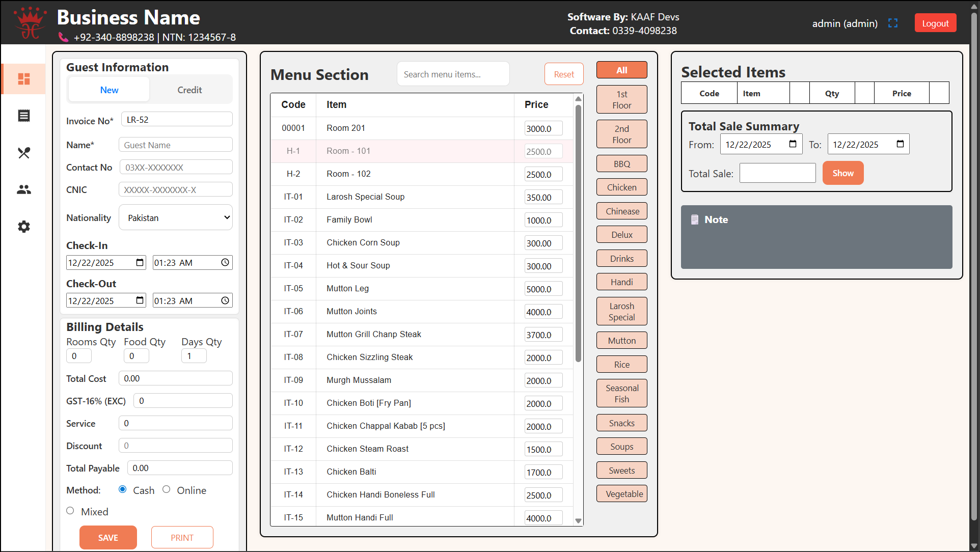Save the guest invoice
The width and height of the screenshot is (980, 552).
click(108, 538)
